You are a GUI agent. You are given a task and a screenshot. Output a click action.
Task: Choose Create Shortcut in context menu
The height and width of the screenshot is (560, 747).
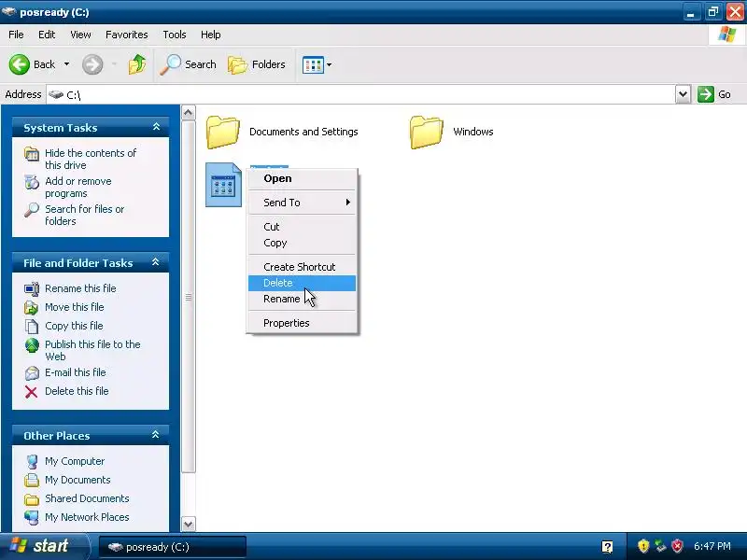coord(302,267)
